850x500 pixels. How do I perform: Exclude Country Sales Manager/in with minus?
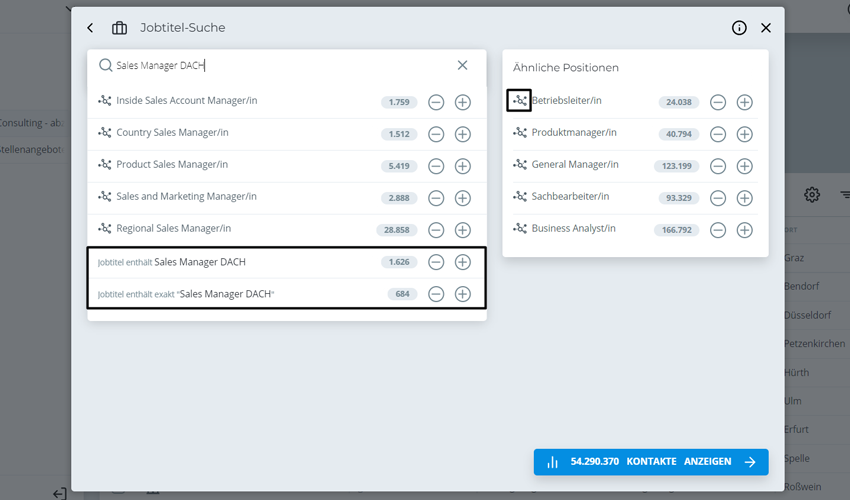coord(436,134)
